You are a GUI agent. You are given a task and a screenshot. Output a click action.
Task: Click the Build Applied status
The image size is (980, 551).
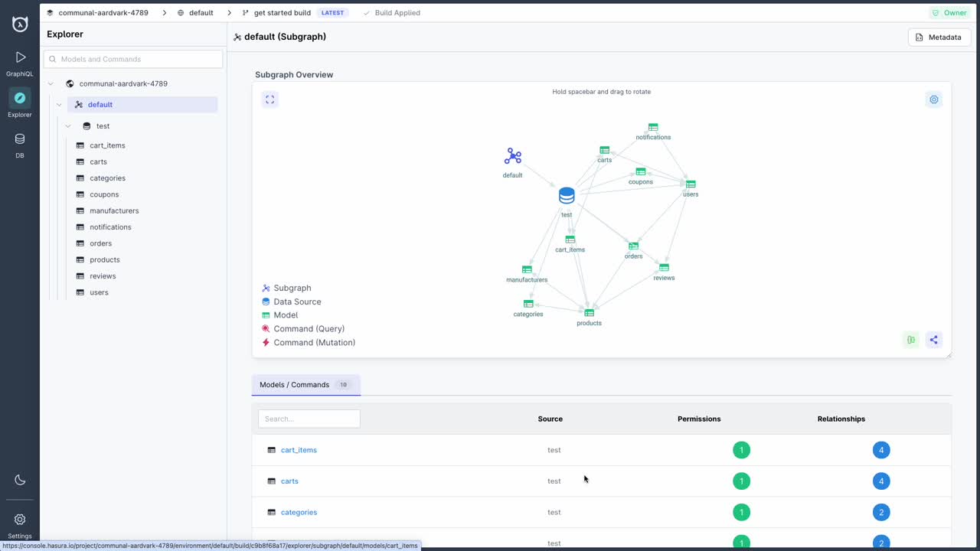tap(391, 13)
